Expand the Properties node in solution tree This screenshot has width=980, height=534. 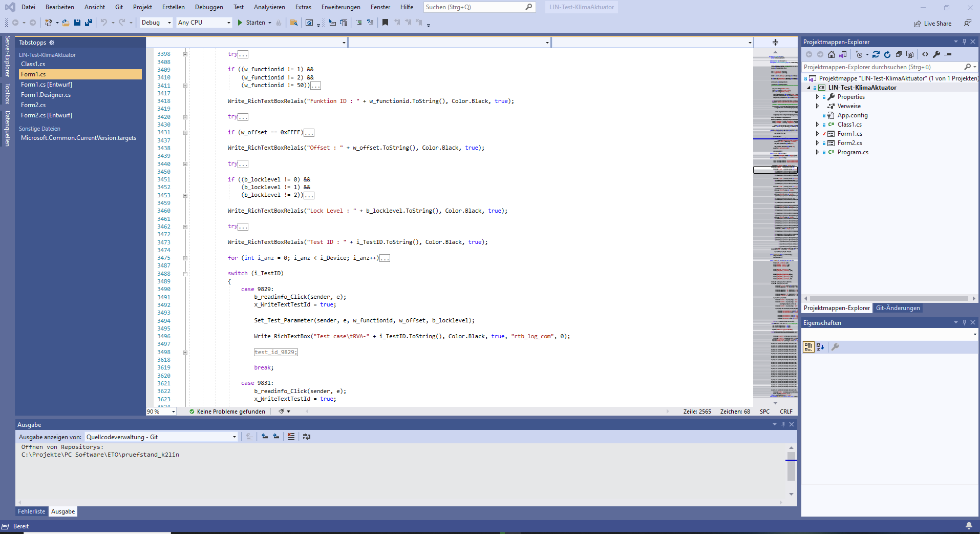[x=817, y=97]
